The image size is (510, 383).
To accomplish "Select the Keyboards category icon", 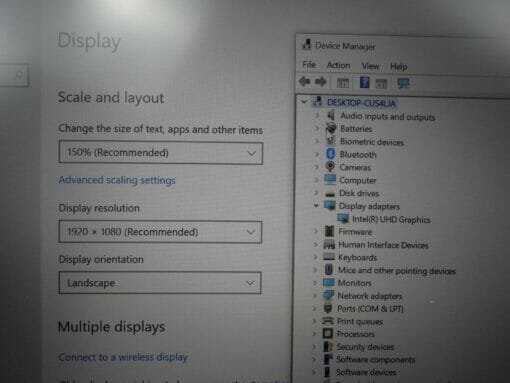I will point(329,257).
